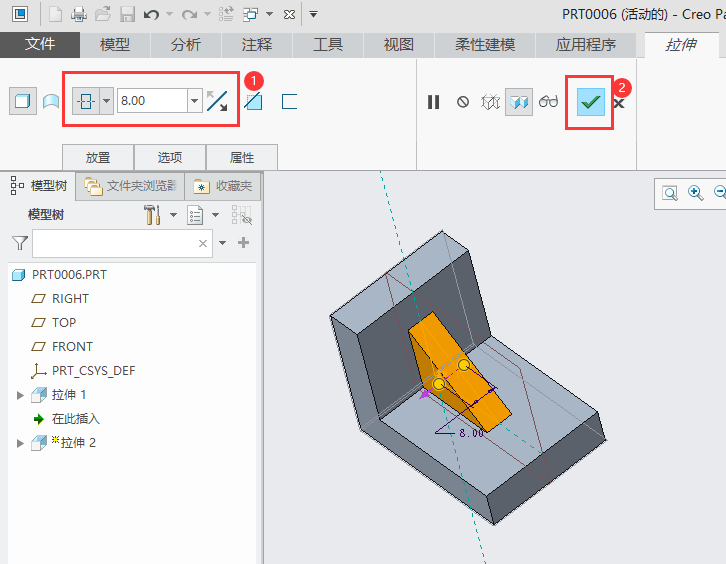This screenshot has height=564, width=726.
Task: Flip the extrude depth direction arrow
Action: [x=217, y=101]
